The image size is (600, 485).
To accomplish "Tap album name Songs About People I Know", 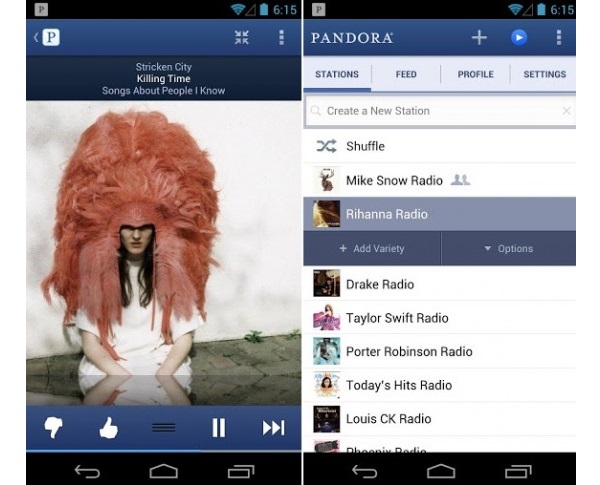I will coord(163,91).
